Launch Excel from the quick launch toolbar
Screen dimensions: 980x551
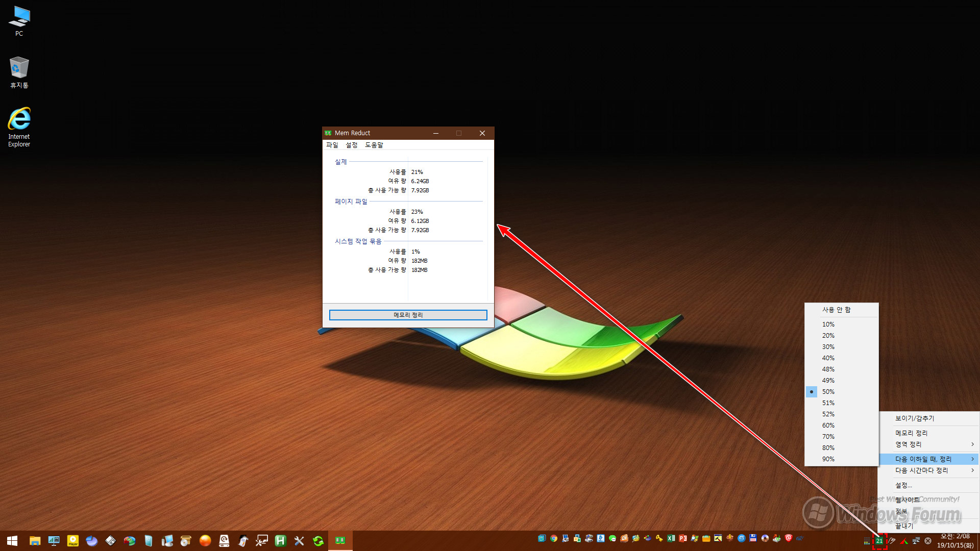pyautogui.click(x=671, y=538)
